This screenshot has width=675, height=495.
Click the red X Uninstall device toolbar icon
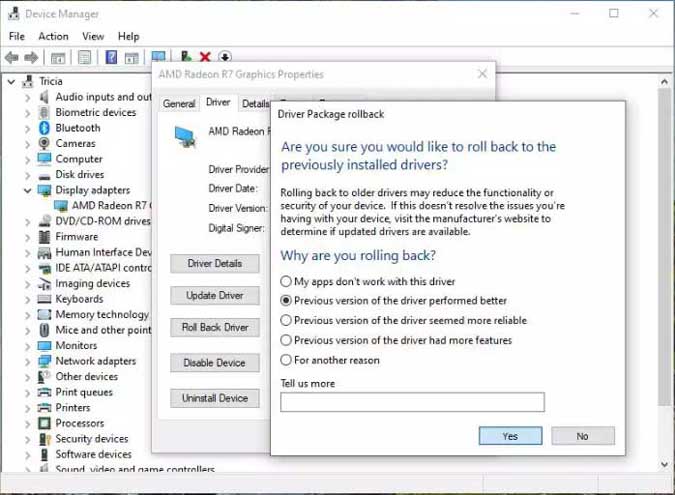click(205, 57)
